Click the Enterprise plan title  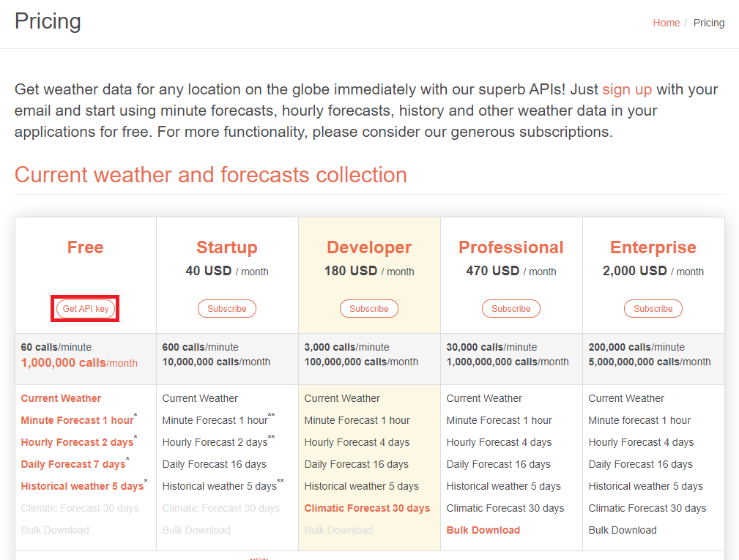pyautogui.click(x=653, y=247)
